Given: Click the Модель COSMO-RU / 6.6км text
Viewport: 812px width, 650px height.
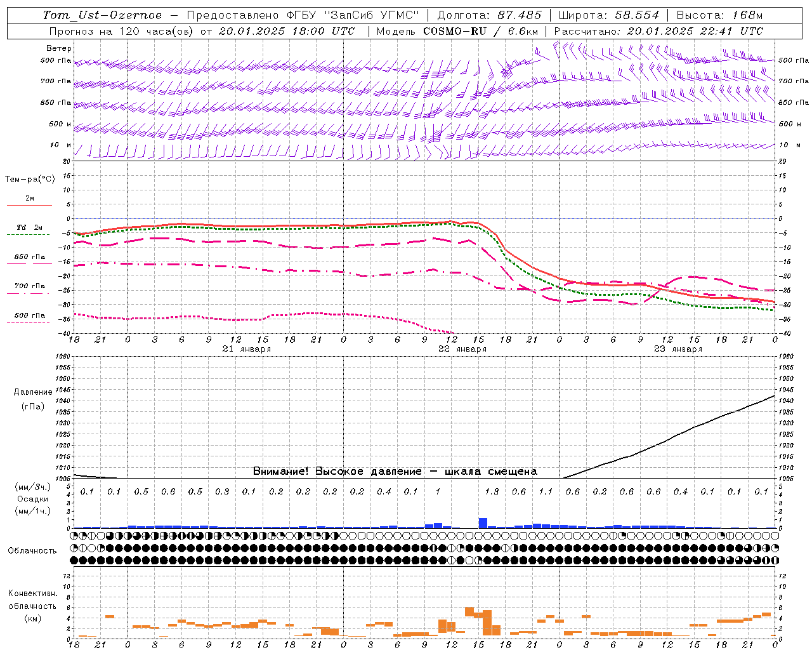Looking at the screenshot, I should click(457, 31).
